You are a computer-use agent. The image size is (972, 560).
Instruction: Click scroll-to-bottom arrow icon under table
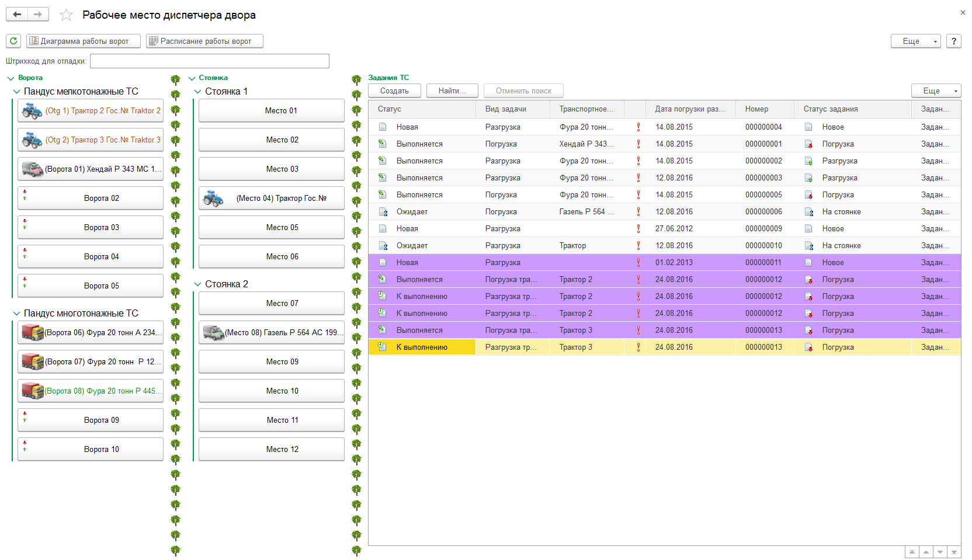point(954,552)
